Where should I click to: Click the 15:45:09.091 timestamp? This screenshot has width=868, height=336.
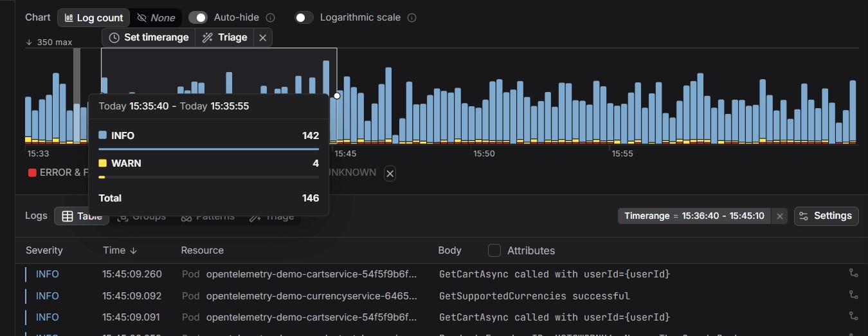132,317
